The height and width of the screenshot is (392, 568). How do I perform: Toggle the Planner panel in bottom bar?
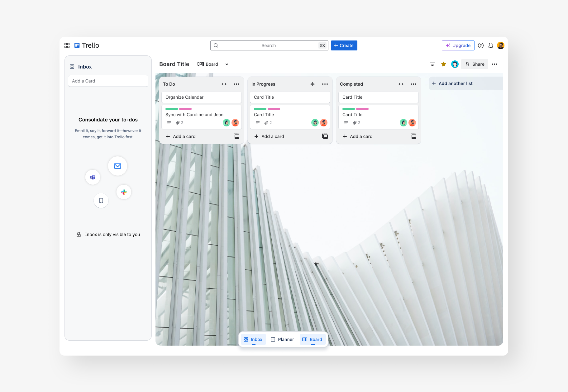(282, 339)
